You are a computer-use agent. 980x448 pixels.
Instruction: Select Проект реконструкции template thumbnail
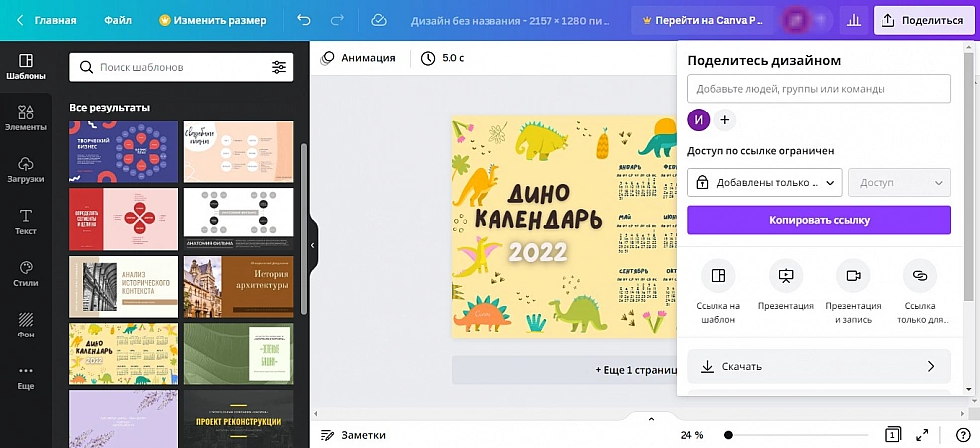click(238, 418)
